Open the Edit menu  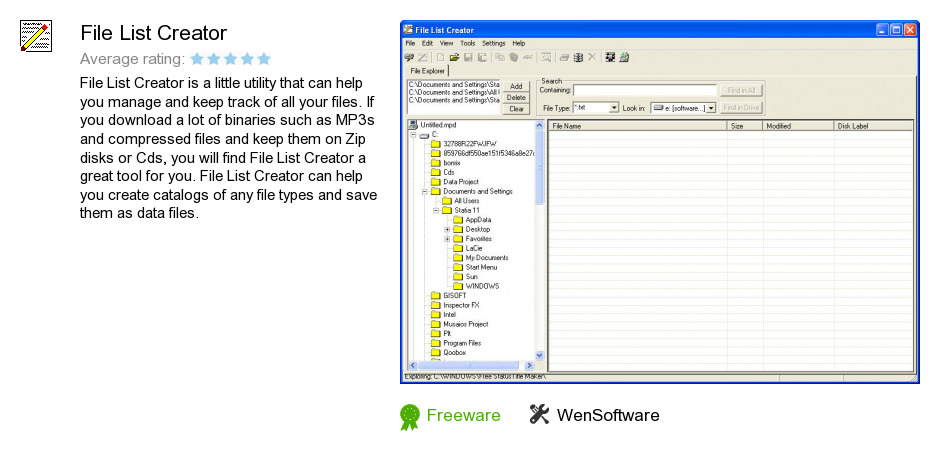427,43
